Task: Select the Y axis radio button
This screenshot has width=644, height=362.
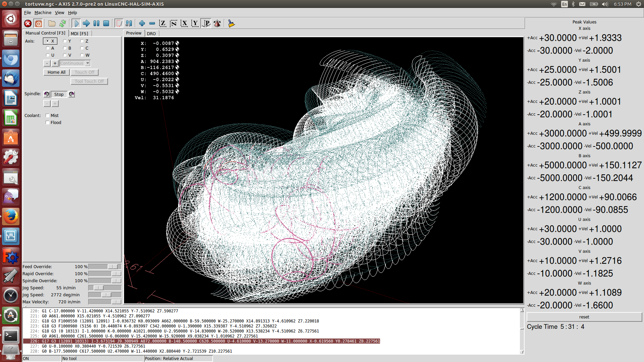Action: click(x=67, y=41)
